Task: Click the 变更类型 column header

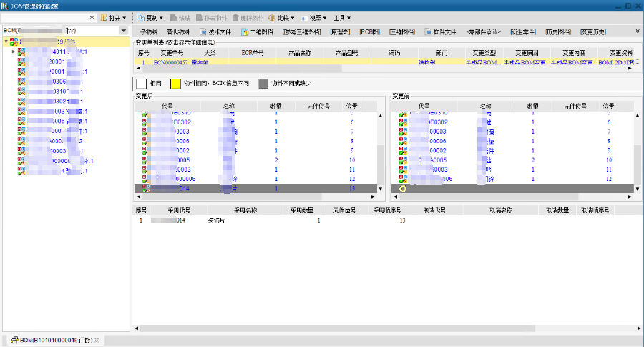Action: (x=484, y=53)
